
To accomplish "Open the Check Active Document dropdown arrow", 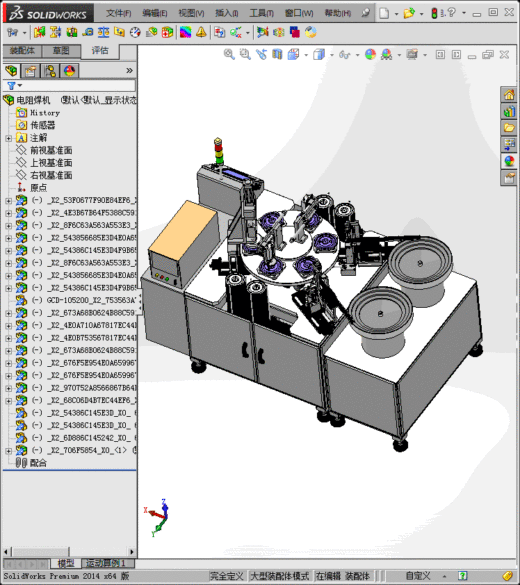I will 248,33.
